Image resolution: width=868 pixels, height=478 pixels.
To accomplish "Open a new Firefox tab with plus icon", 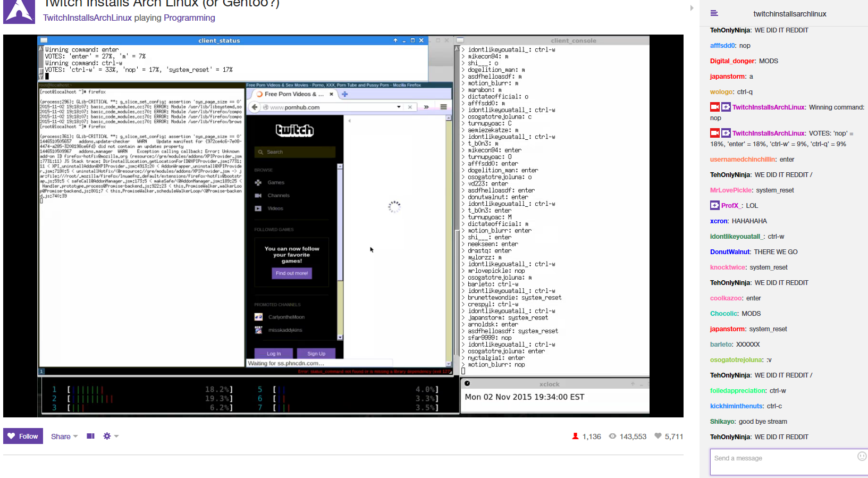I will (344, 94).
